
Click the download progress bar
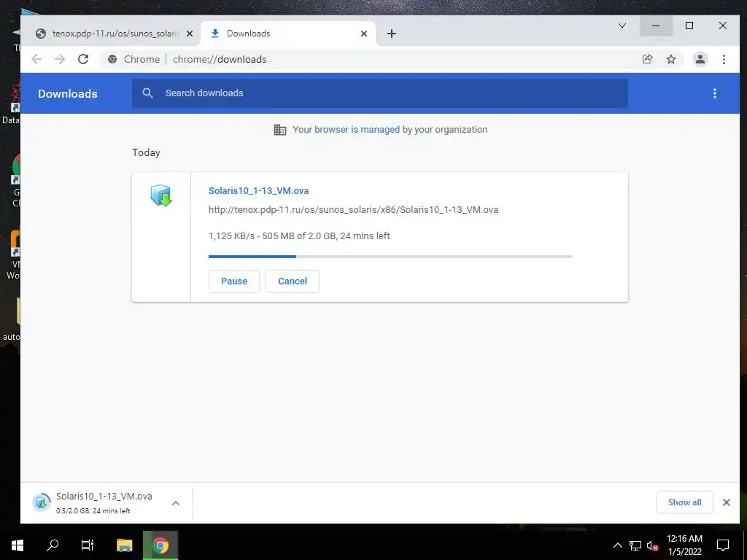point(390,257)
